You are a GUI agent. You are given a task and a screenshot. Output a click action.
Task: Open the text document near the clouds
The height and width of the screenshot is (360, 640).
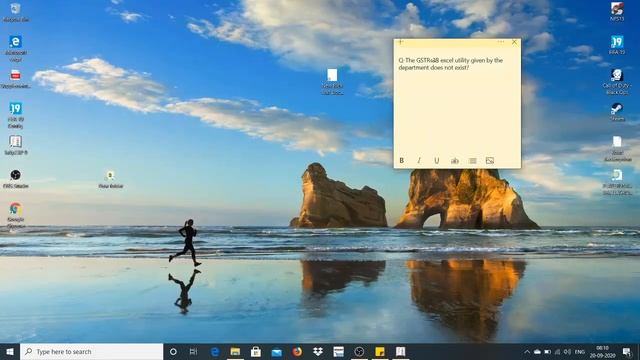tap(332, 82)
